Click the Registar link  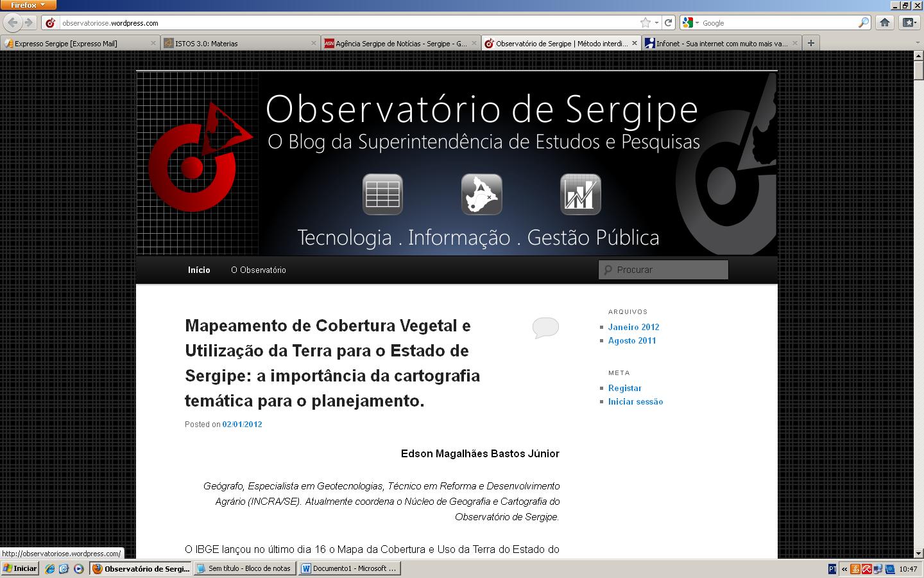click(624, 388)
